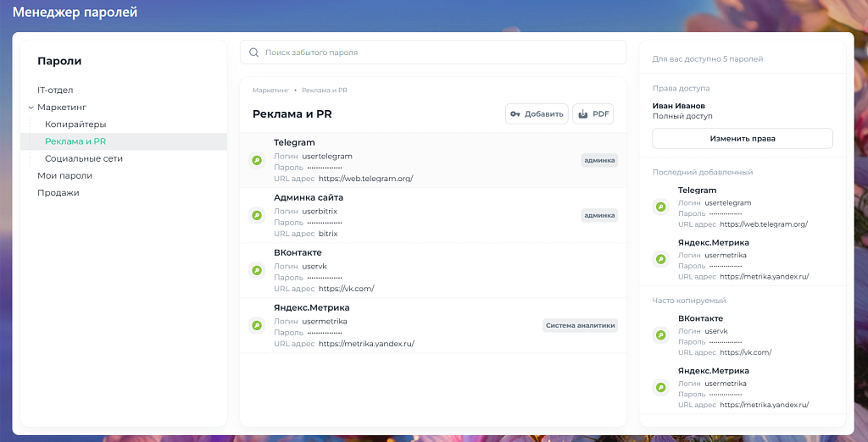Go to Мои пароли section
The width and height of the screenshot is (868, 442).
pyautogui.click(x=64, y=175)
